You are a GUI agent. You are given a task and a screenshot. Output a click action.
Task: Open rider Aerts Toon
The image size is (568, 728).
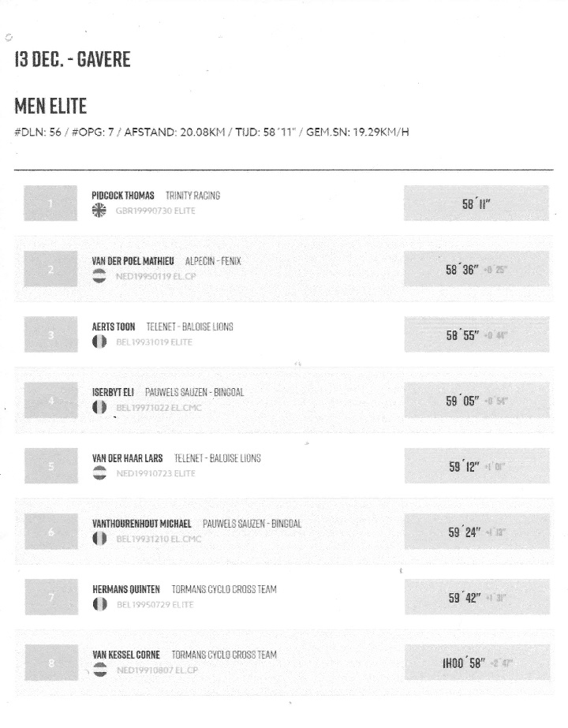click(x=114, y=327)
